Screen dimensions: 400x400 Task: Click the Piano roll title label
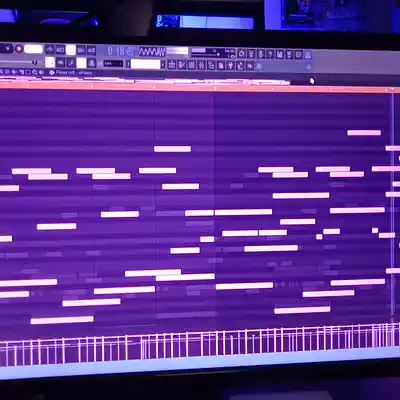tap(66, 72)
